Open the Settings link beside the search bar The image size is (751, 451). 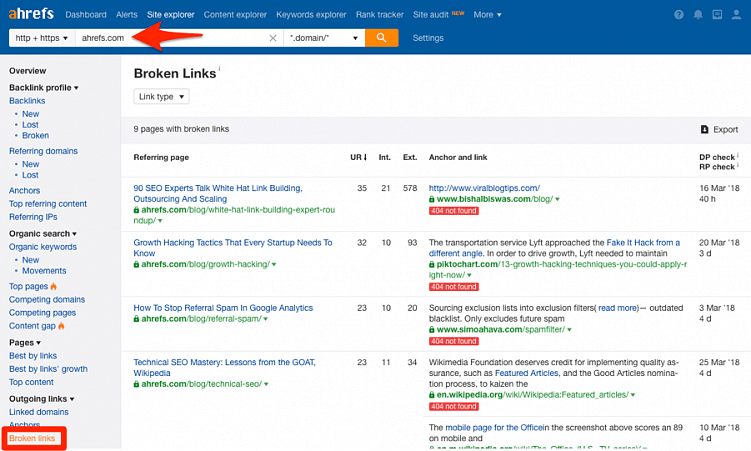(428, 38)
